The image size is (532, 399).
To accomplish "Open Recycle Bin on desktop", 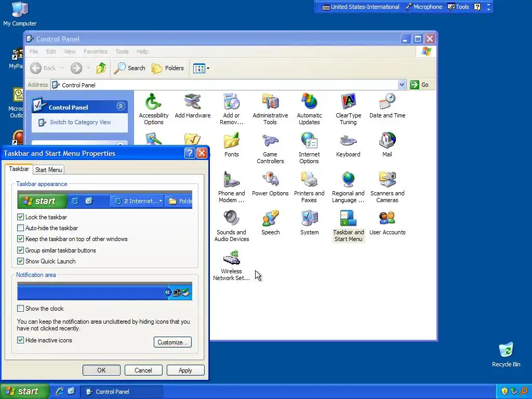I will tap(506, 354).
